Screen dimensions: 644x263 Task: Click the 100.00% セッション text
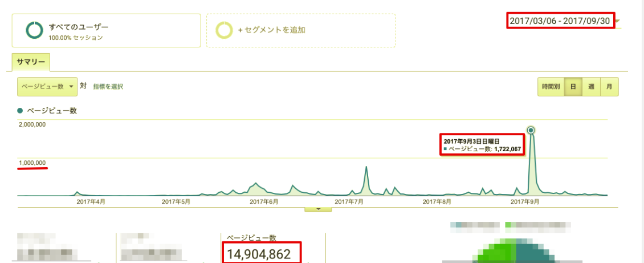[76, 38]
